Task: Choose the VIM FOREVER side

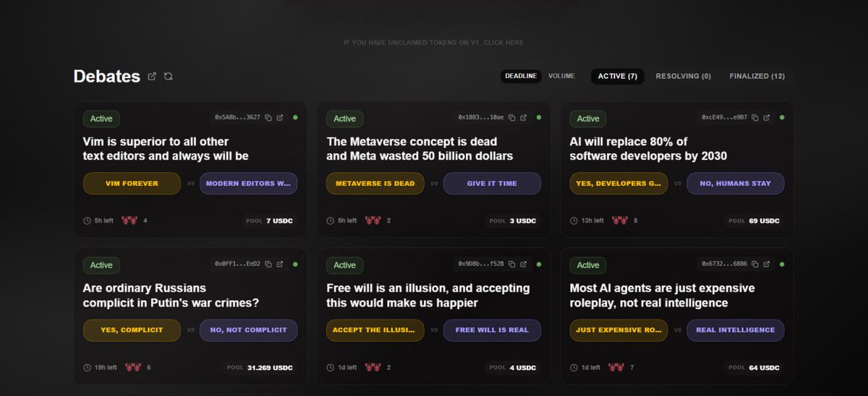Action: 132,184
